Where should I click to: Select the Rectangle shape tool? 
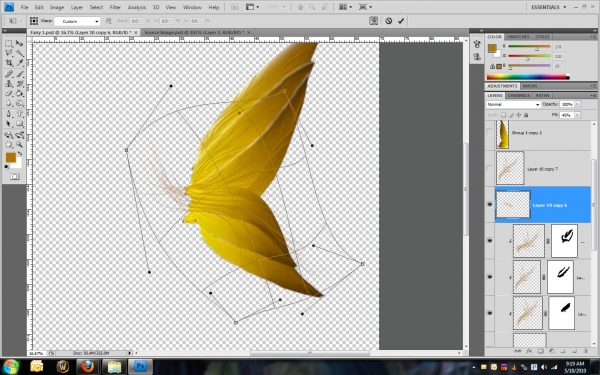coord(20,124)
